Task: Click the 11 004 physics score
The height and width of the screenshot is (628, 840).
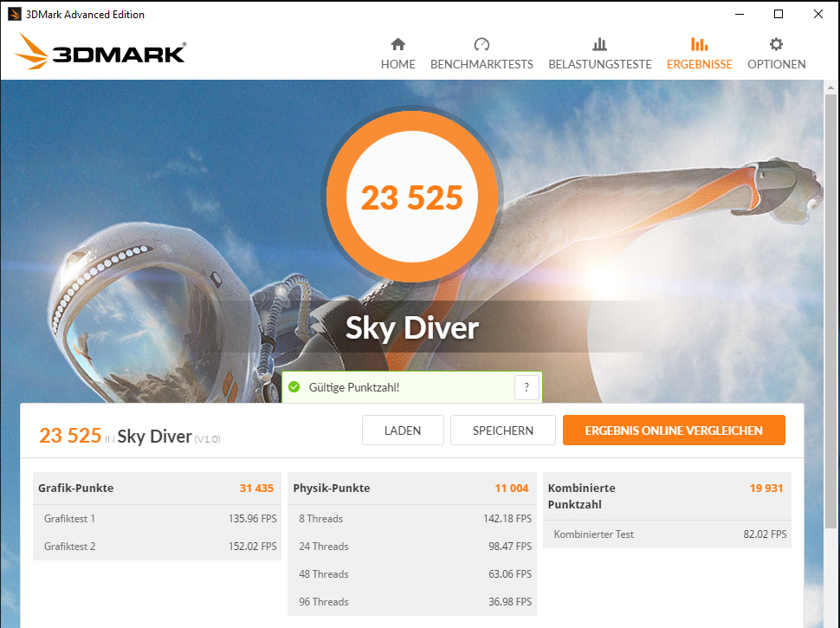Action: (512, 489)
